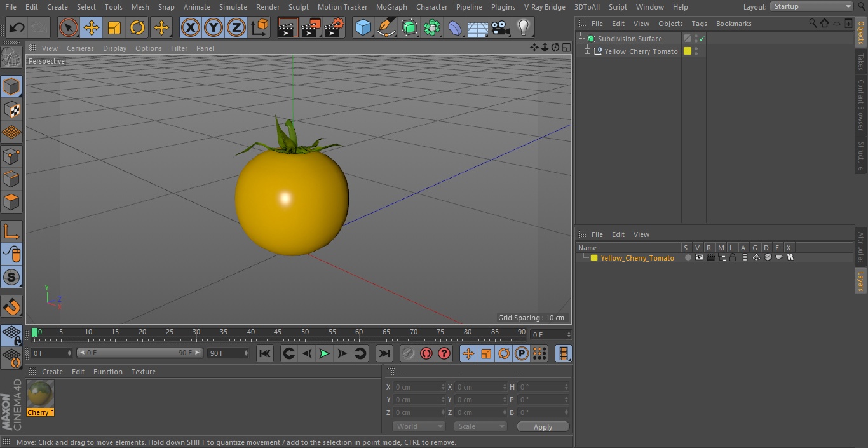Switch to Model mode

point(11,86)
